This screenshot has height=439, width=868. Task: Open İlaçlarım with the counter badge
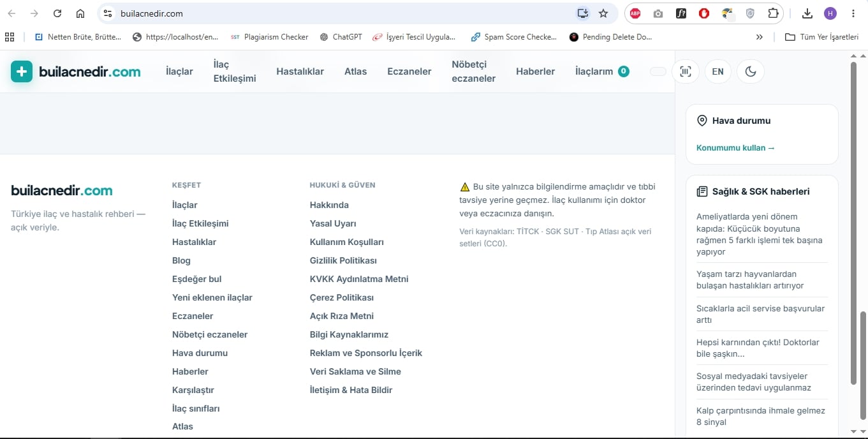pos(602,71)
